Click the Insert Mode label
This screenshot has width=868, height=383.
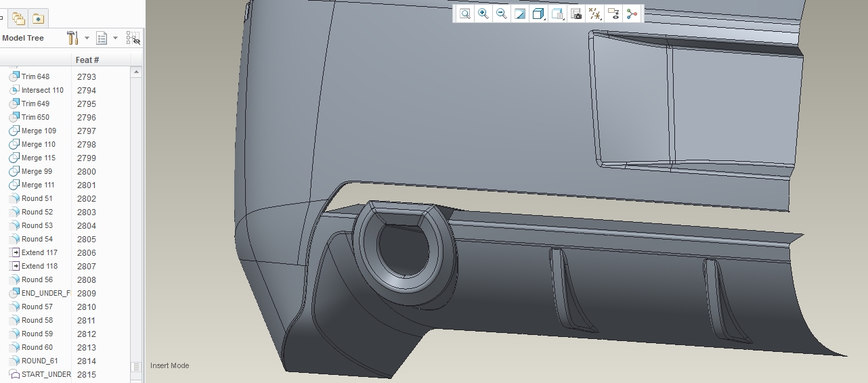click(170, 365)
